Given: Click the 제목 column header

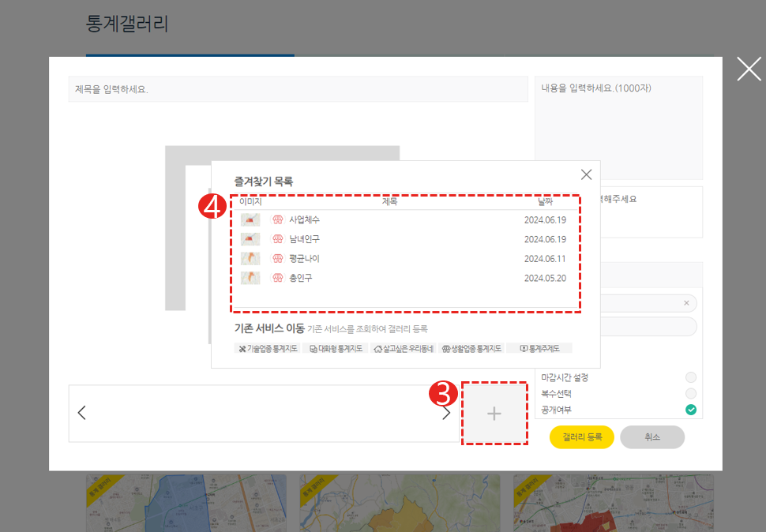Looking at the screenshot, I should point(391,201).
